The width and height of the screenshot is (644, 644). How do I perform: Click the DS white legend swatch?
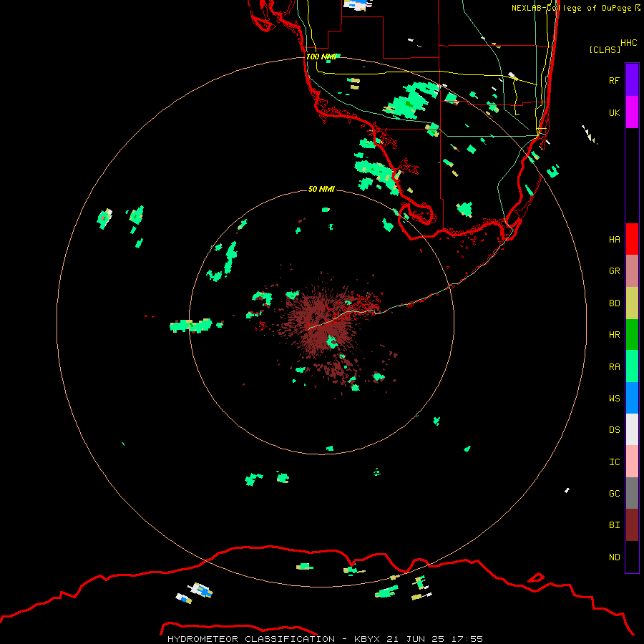click(632, 429)
